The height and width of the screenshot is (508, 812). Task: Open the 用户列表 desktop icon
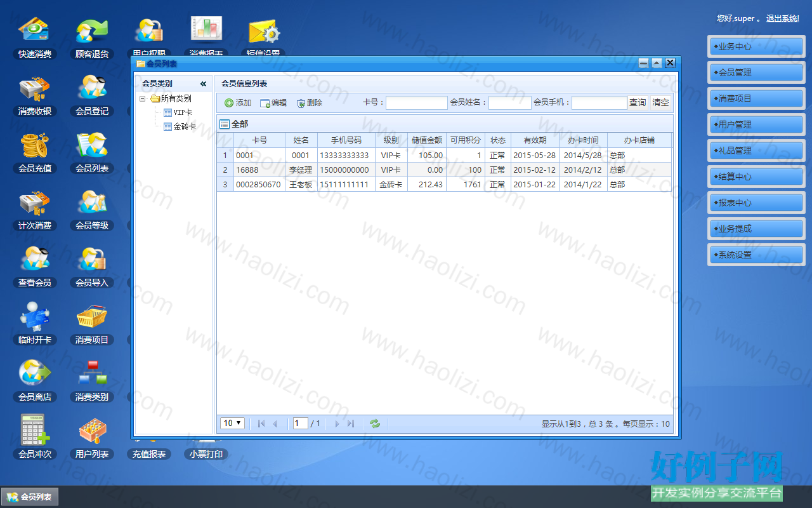92,438
